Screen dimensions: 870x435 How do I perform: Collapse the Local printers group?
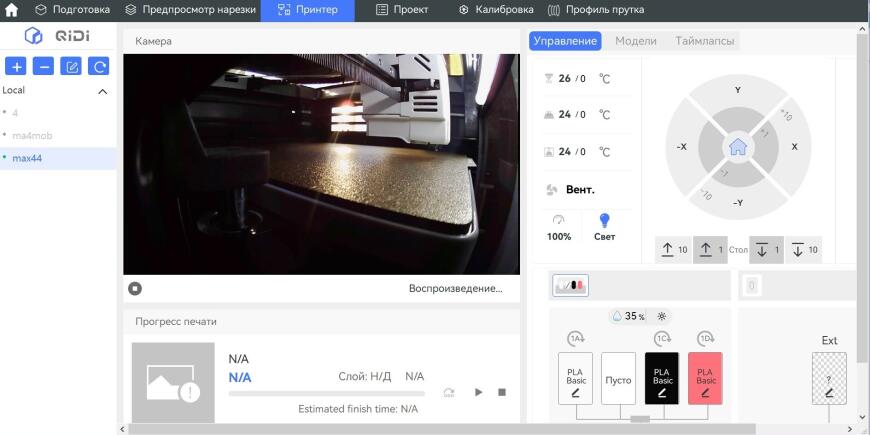103,91
